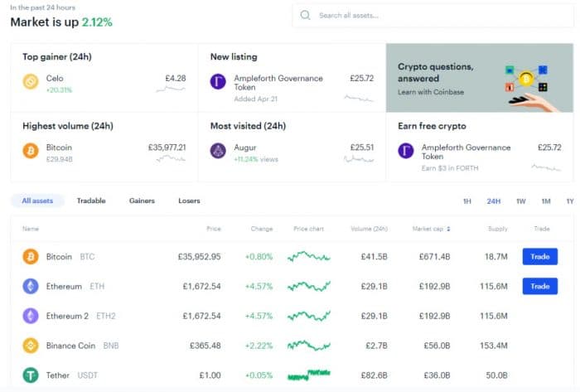The width and height of the screenshot is (580, 392).
Task: Select the 1H time range
Action: 467,201
